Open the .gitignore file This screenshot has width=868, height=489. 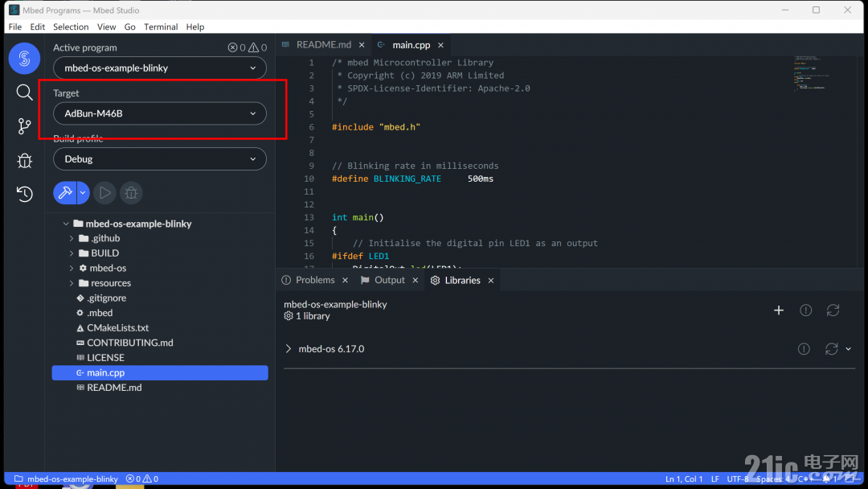click(106, 298)
